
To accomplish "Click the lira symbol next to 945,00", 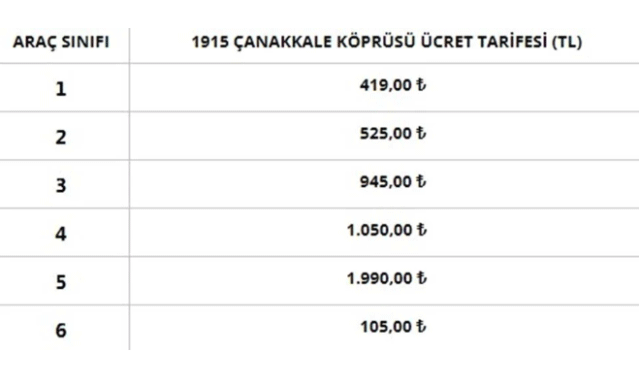I will tap(421, 181).
